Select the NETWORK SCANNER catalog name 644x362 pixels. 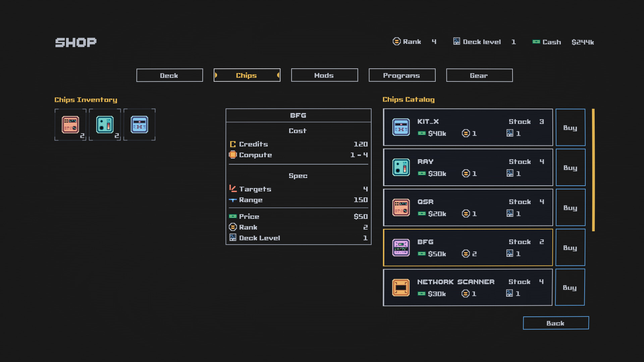tap(456, 282)
